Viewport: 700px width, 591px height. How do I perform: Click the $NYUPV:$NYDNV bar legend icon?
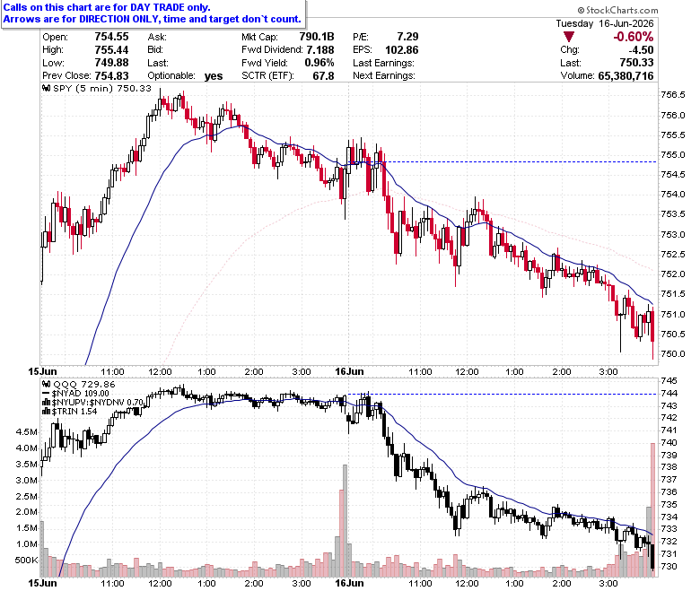click(x=47, y=402)
